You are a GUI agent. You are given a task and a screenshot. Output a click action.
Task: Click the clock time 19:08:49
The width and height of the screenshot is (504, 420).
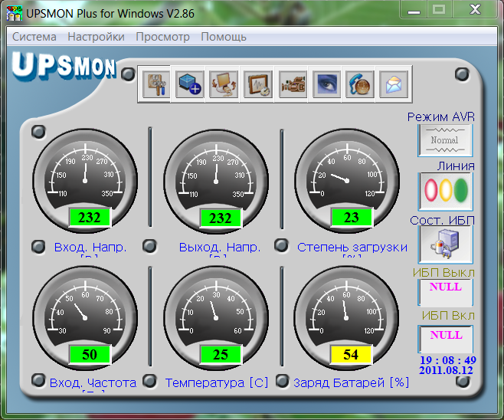point(448,360)
